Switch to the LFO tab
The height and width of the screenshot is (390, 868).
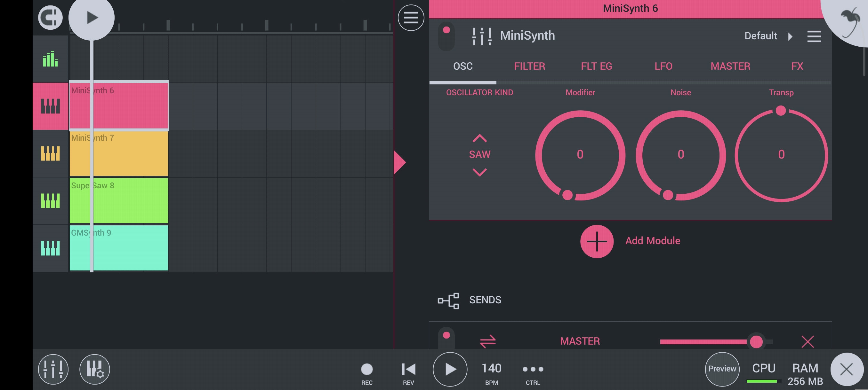[663, 66]
